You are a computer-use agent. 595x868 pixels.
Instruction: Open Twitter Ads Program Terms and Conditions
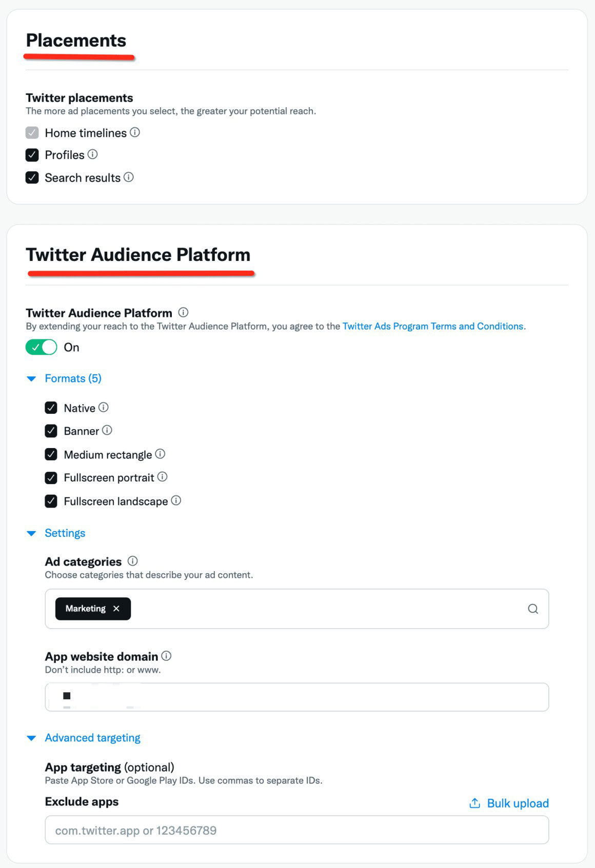433,326
